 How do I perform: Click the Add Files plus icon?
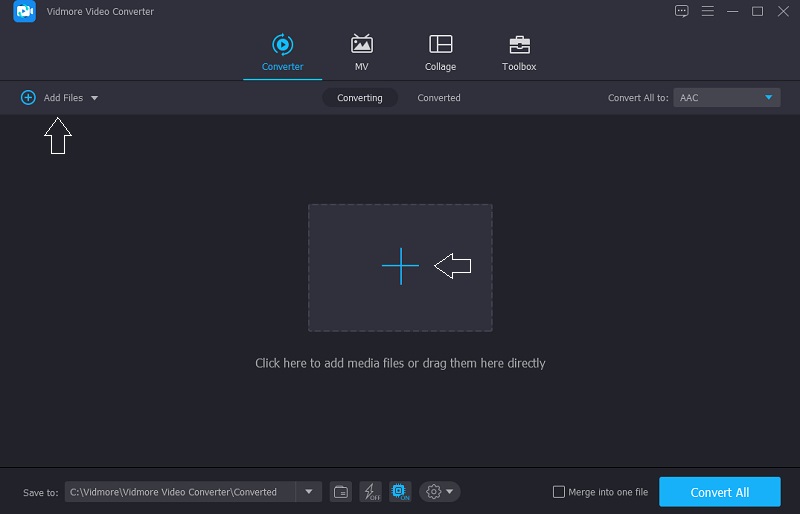coord(28,98)
